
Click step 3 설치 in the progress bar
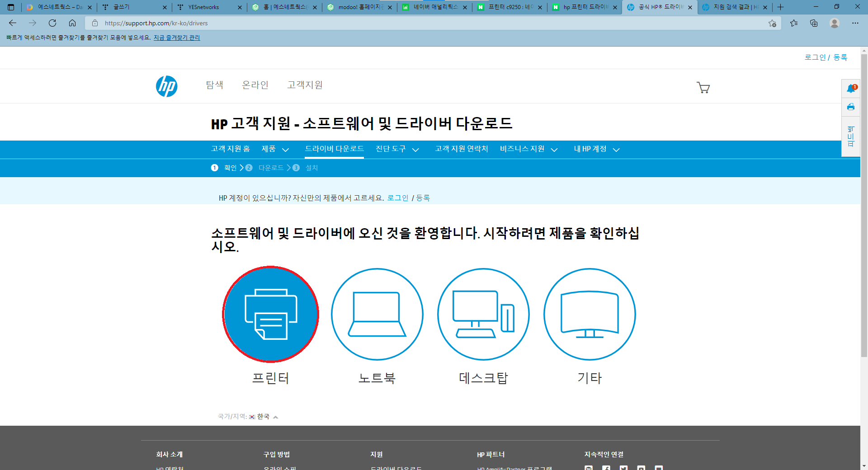306,168
